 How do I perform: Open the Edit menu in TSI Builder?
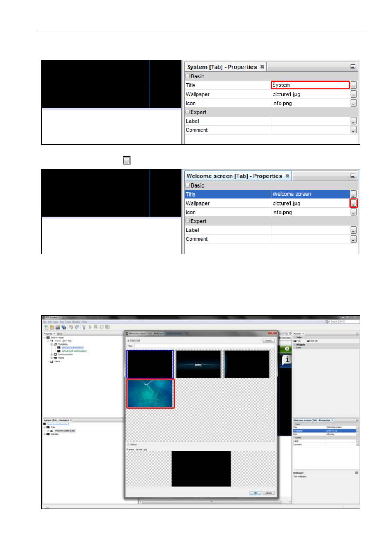[x=50, y=322]
